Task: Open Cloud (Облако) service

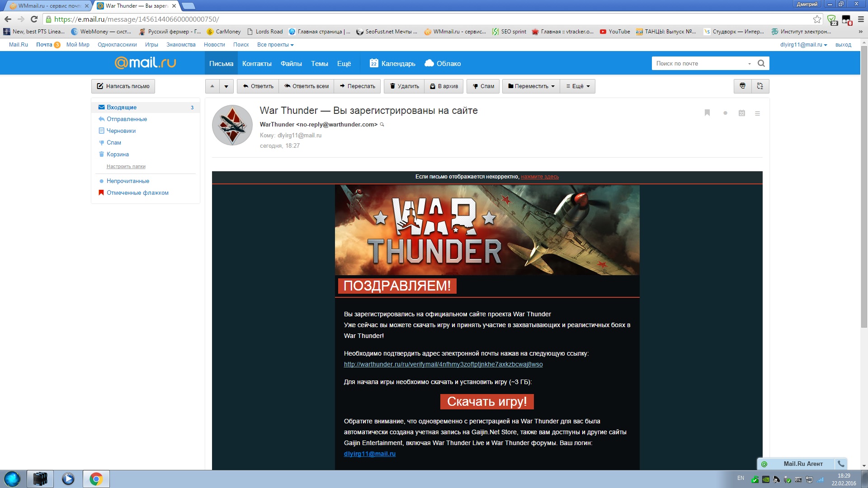Action: (x=443, y=63)
